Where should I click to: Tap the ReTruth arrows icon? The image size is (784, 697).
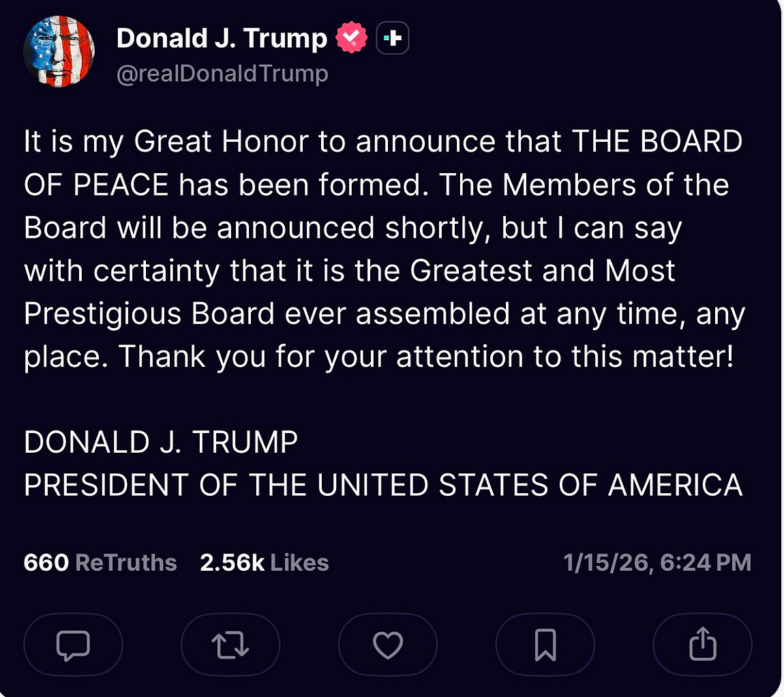(230, 644)
